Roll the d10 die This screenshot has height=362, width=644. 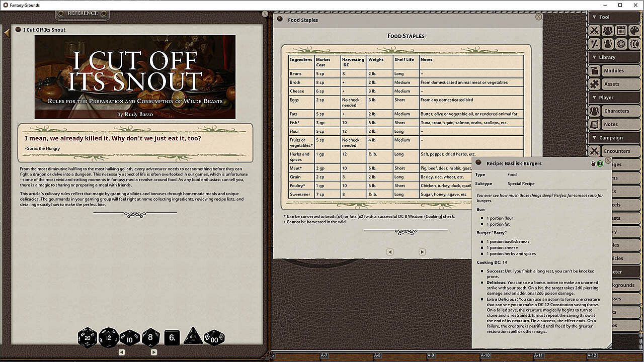[x=129, y=338]
